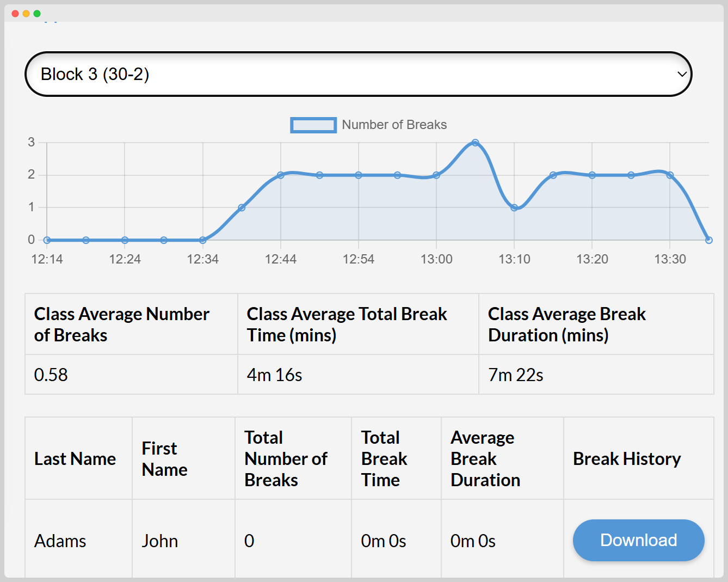Click the Break History column header
Screen dimensions: 728x582
[x=626, y=458]
